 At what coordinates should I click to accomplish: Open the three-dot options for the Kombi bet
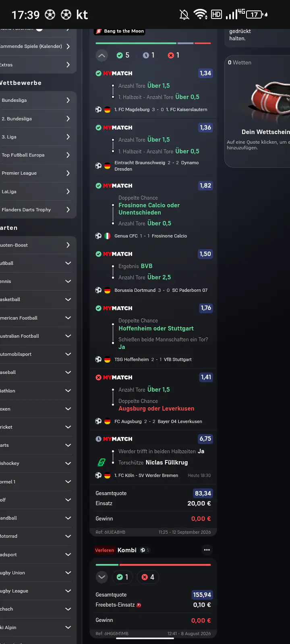(x=207, y=550)
